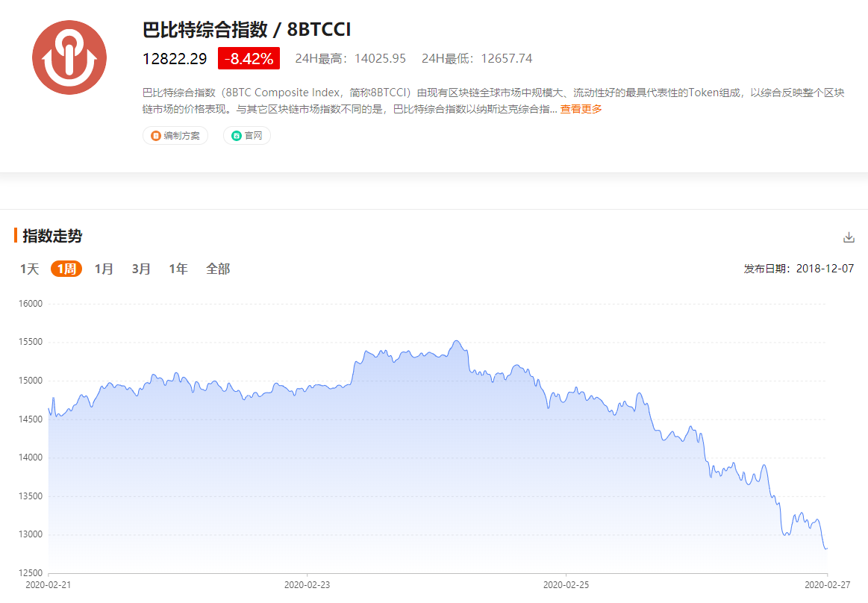Click the 14500 y-axis label
Viewport: 868px width, 603px height.
pyautogui.click(x=31, y=419)
